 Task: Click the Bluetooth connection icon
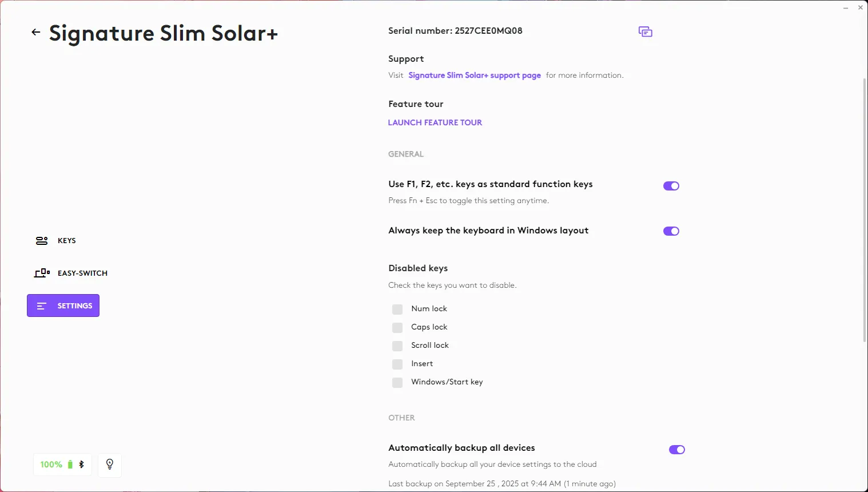point(81,465)
